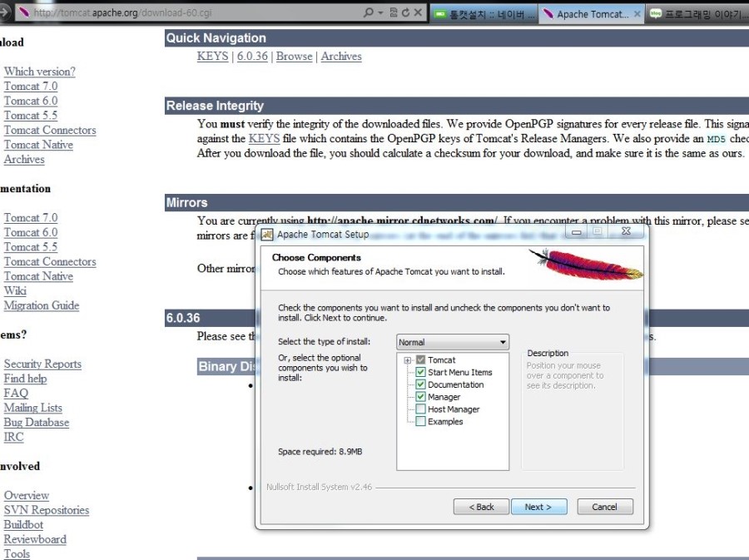
Task: Toggle the Tomcat component checkbox
Action: [x=420, y=360]
